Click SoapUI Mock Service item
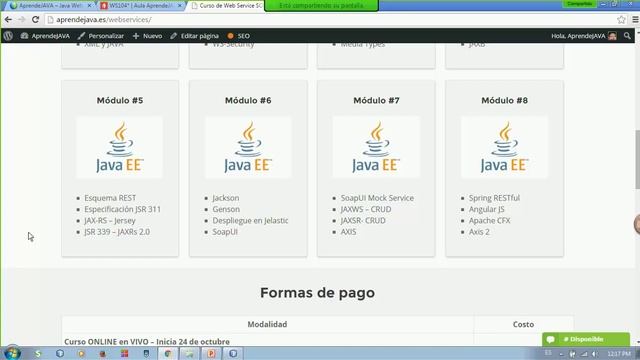This screenshot has height=360, width=640. (377, 198)
